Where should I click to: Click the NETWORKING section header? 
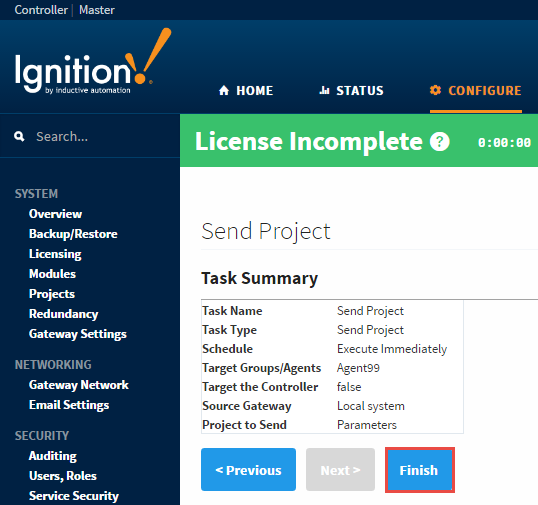tap(53, 365)
